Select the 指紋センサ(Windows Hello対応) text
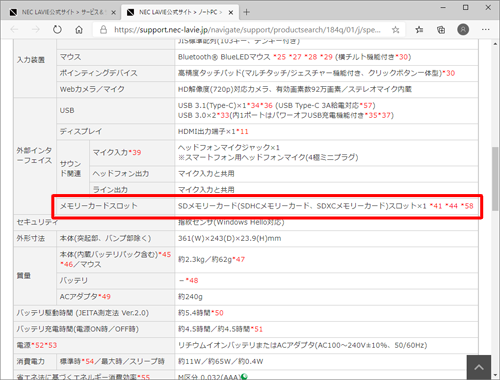500x380 pixels. click(x=231, y=222)
